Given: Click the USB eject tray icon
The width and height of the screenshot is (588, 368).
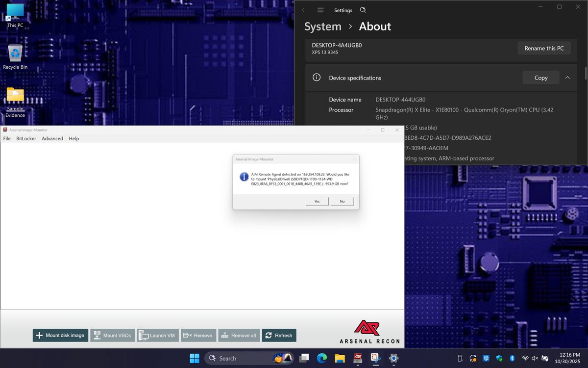Looking at the screenshot, I should coord(460,358).
